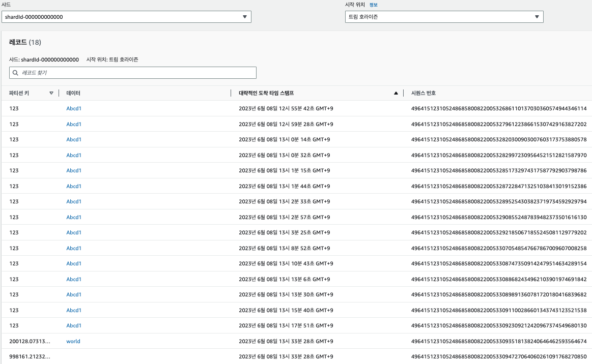Select the sequence number ending in 73501616130
This screenshot has width=592, height=364.
tap(499, 217)
